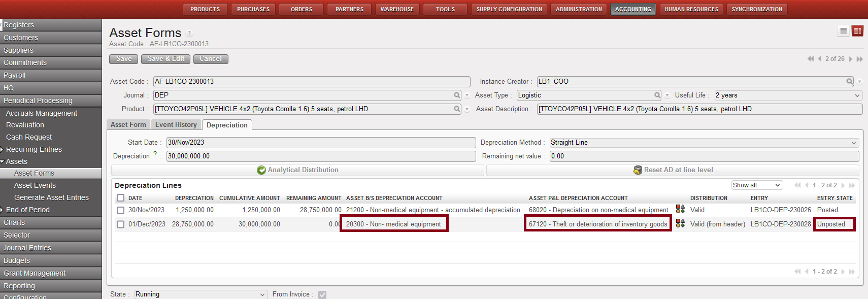Switch to the Event History tab
The image size is (868, 299).
click(176, 125)
